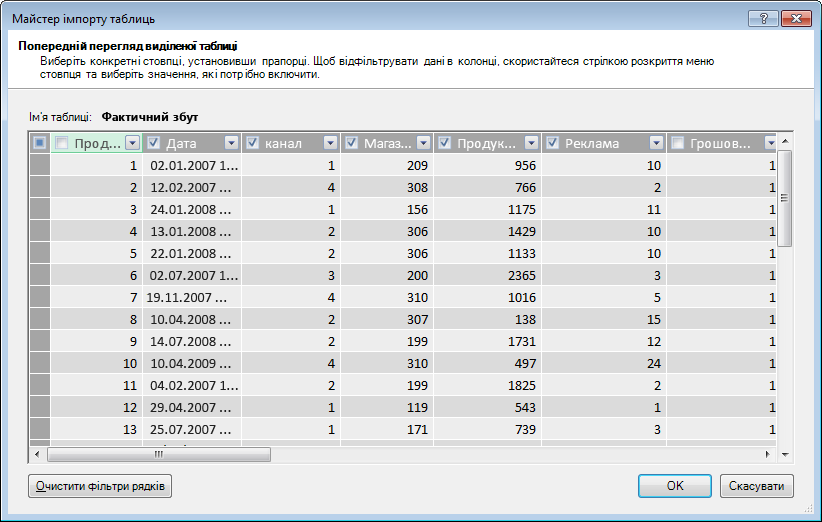822x522 pixels.
Task: Open filter dropdown for Грошов... column
Action: [x=770, y=143]
